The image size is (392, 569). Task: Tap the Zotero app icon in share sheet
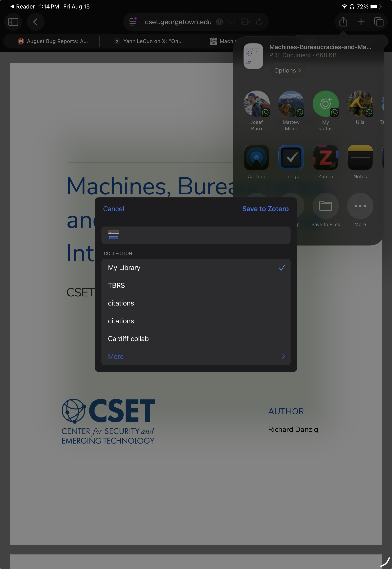(326, 158)
